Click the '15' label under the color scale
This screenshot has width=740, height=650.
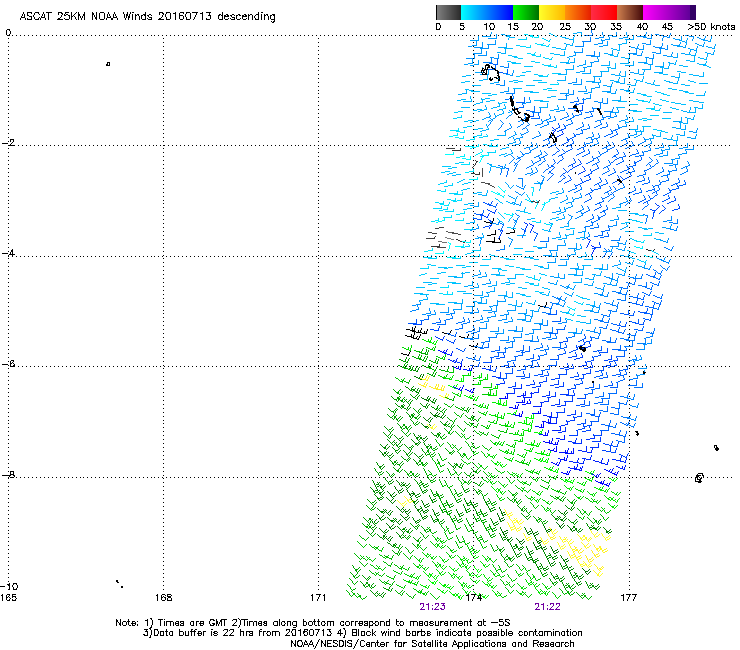(513, 27)
